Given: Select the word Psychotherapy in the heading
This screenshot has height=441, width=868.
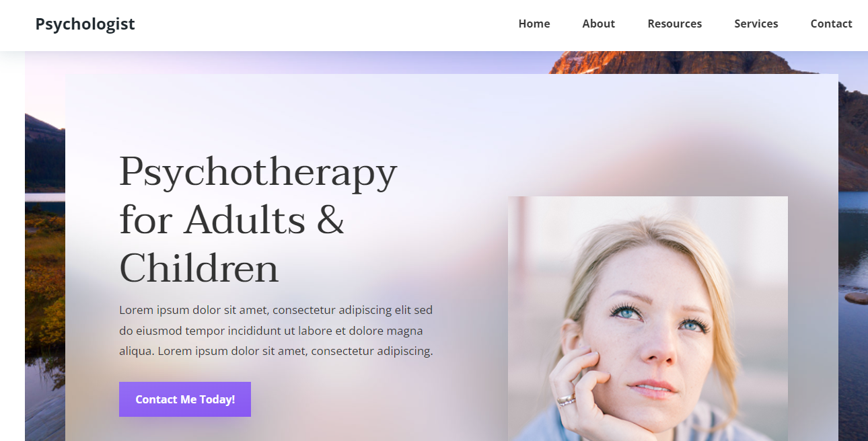Looking at the screenshot, I should [x=258, y=173].
